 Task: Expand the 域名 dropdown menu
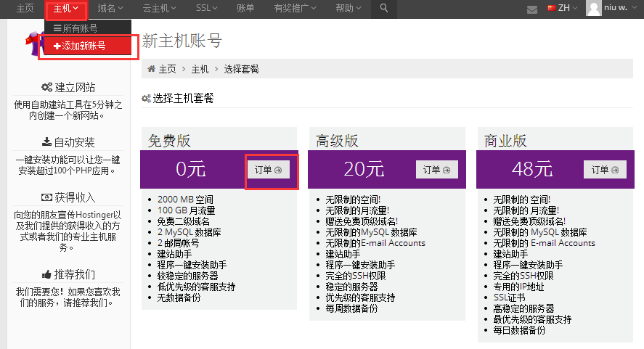(110, 9)
